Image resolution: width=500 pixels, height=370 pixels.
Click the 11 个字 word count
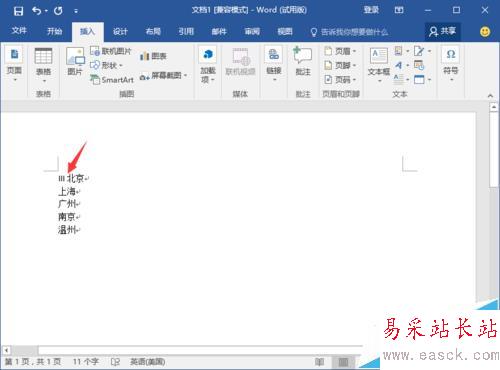pos(86,362)
